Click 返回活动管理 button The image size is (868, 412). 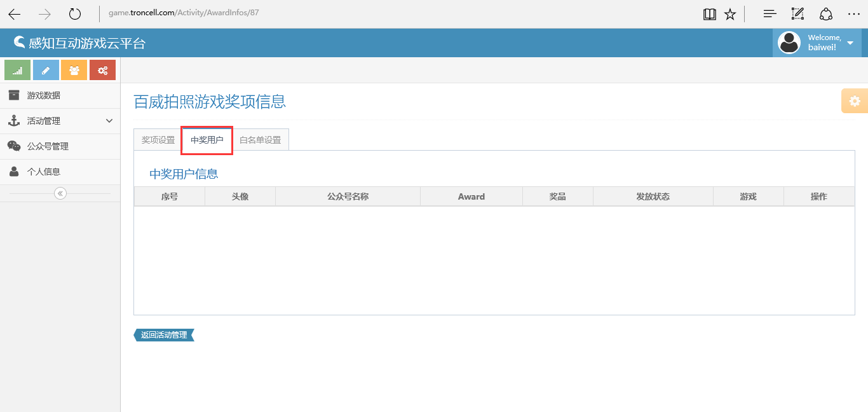pyautogui.click(x=164, y=335)
